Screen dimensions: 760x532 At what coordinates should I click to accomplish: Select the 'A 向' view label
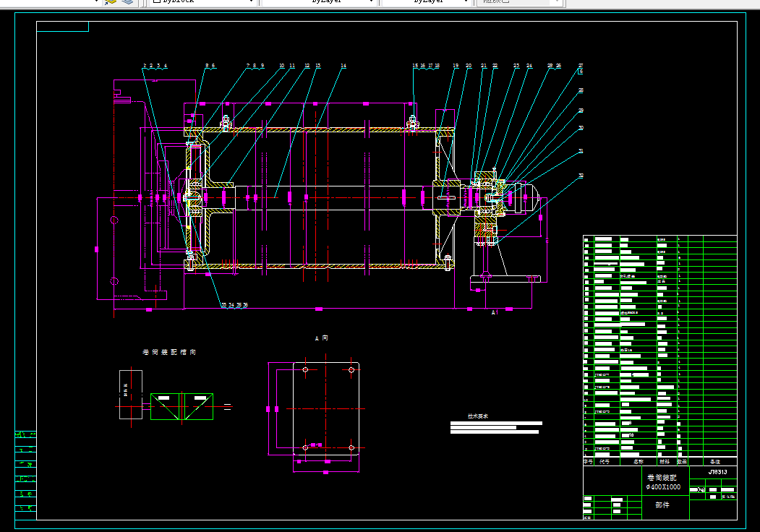click(321, 338)
